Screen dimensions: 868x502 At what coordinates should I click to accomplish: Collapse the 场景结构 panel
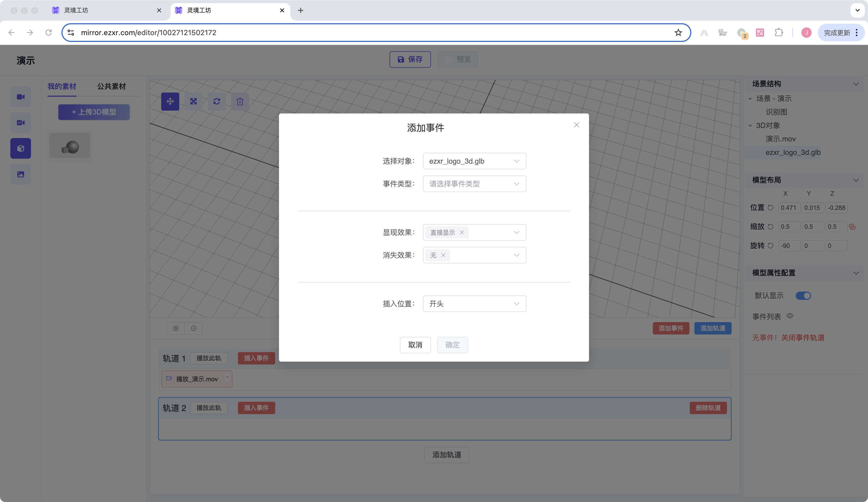click(856, 84)
